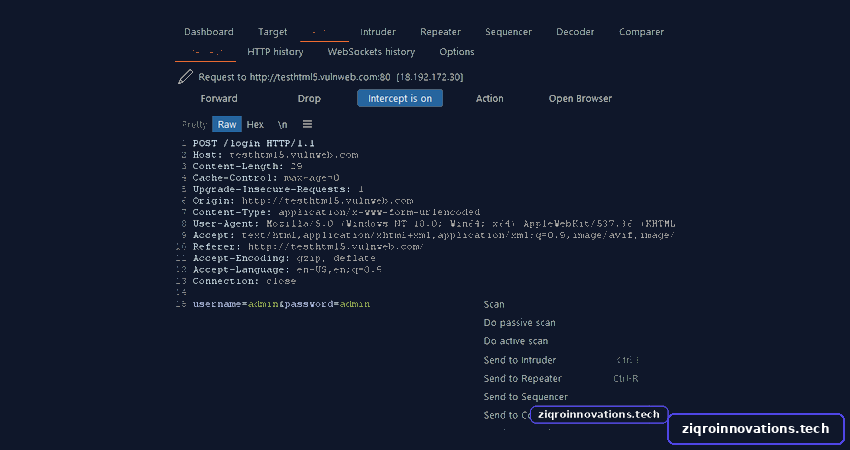
Task: Switch to the Dashboard tab
Action: [x=209, y=32]
